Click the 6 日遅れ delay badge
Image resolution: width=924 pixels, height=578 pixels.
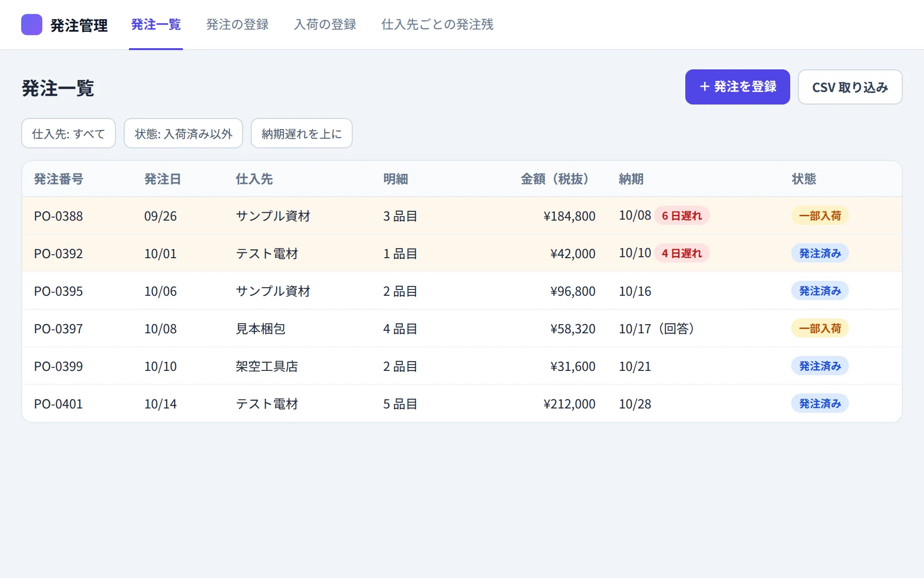point(682,216)
